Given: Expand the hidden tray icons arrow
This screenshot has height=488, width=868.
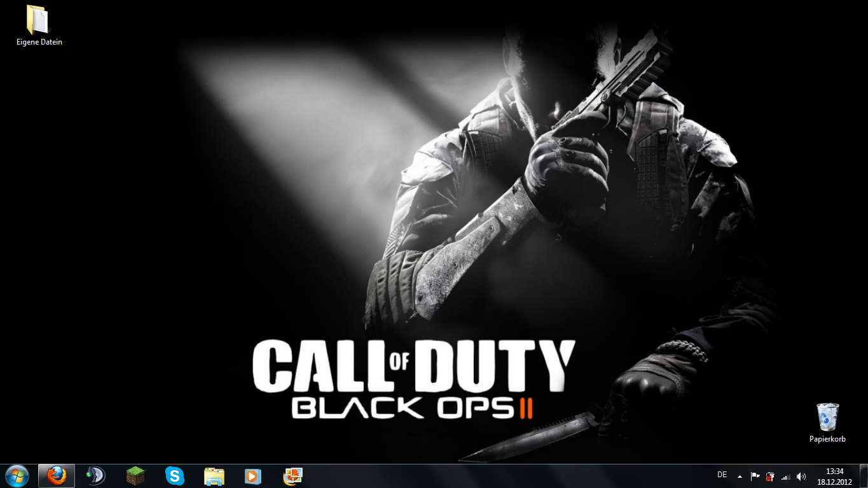Looking at the screenshot, I should tap(740, 476).
